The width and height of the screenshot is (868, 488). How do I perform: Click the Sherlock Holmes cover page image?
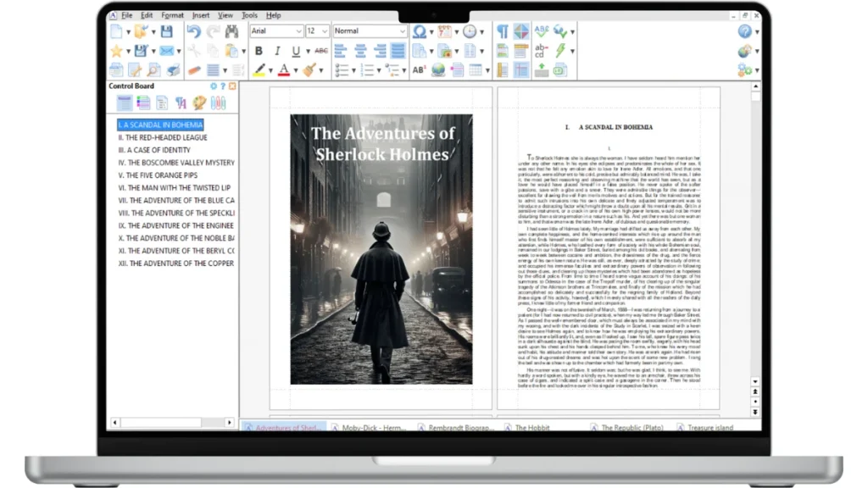(x=381, y=249)
